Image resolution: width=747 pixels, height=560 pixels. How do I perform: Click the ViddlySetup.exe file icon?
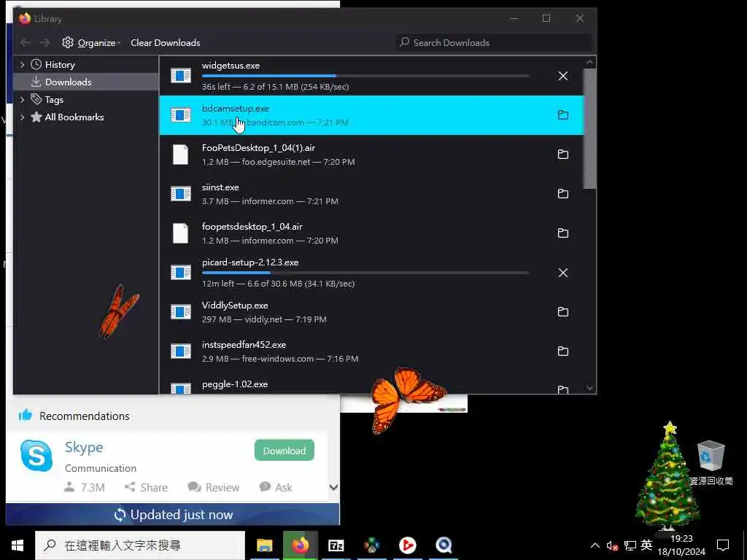tap(181, 312)
